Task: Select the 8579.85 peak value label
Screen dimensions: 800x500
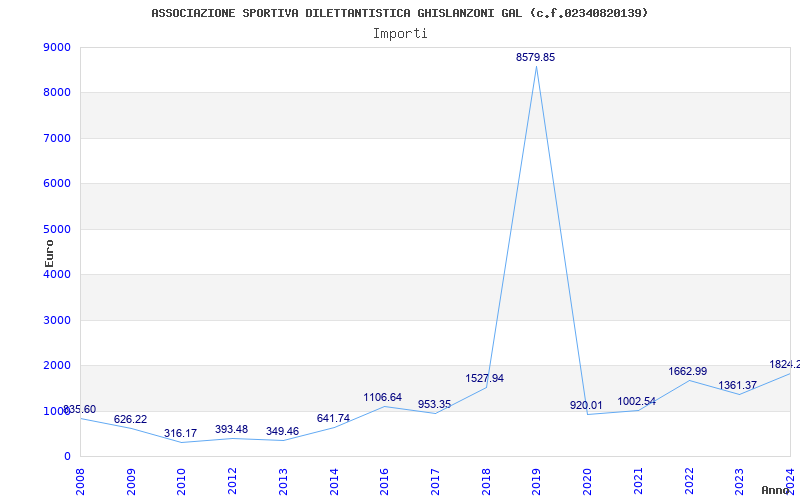Action: tap(535, 57)
